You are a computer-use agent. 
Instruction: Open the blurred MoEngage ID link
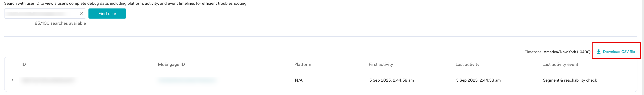coord(187,80)
